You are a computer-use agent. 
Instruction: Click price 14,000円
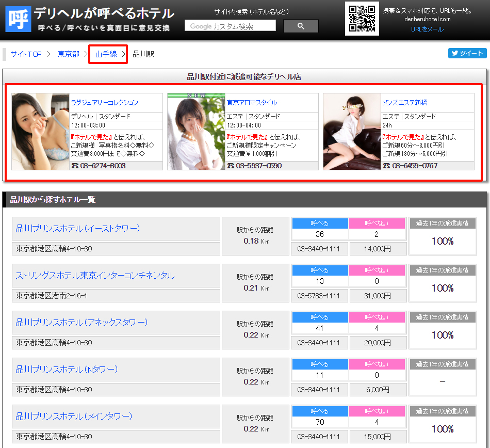pyautogui.click(x=378, y=249)
